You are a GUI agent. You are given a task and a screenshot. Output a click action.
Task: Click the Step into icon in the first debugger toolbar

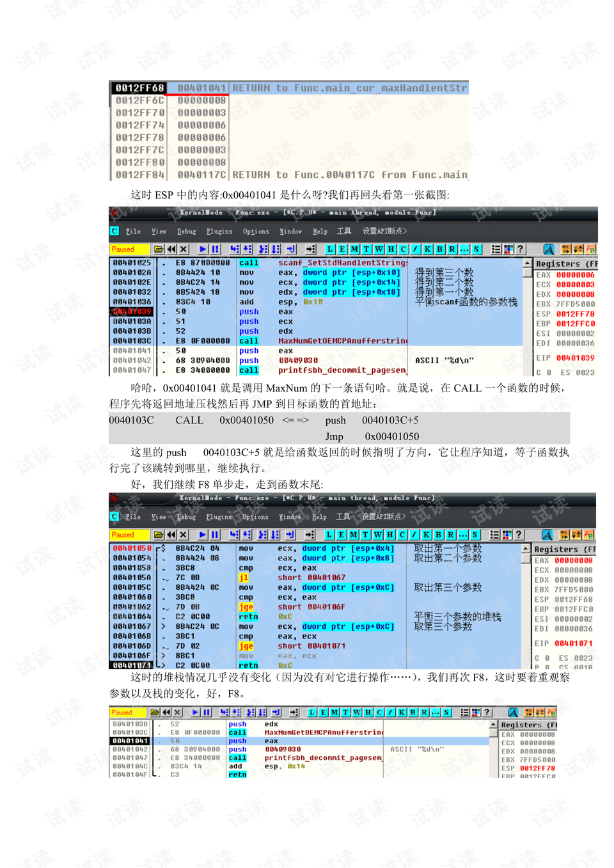(235, 249)
